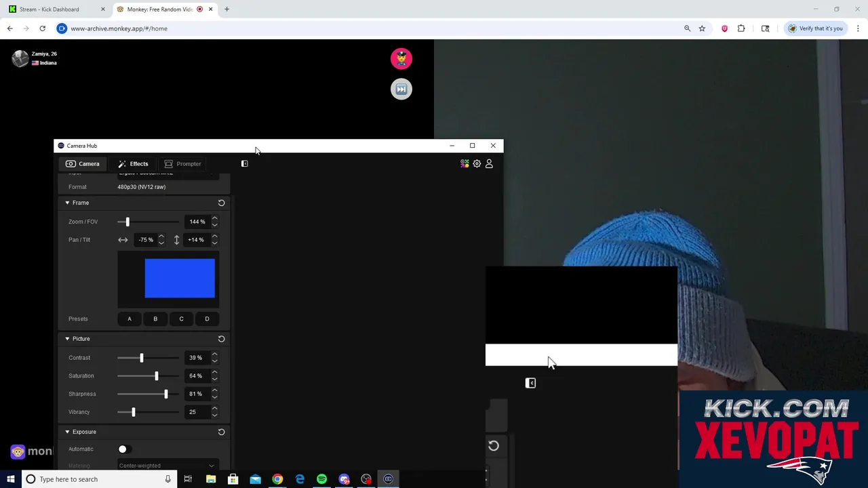Switch to the Effects tab
Image resolution: width=868 pixels, height=488 pixels.
point(133,164)
